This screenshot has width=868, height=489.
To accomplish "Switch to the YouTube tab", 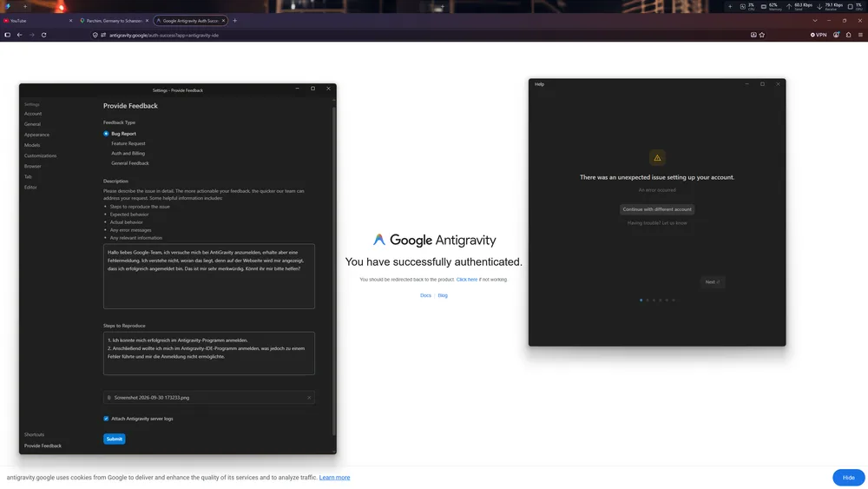I will (x=36, y=21).
